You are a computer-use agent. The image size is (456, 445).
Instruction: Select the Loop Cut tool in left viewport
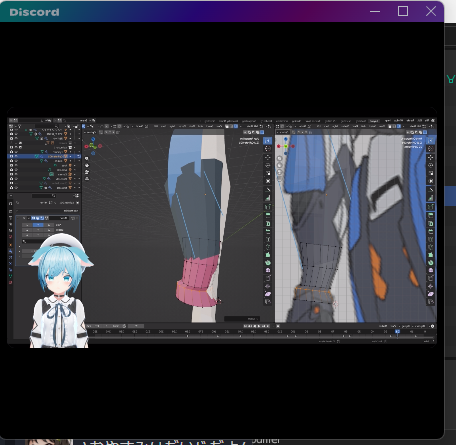tap(268, 239)
